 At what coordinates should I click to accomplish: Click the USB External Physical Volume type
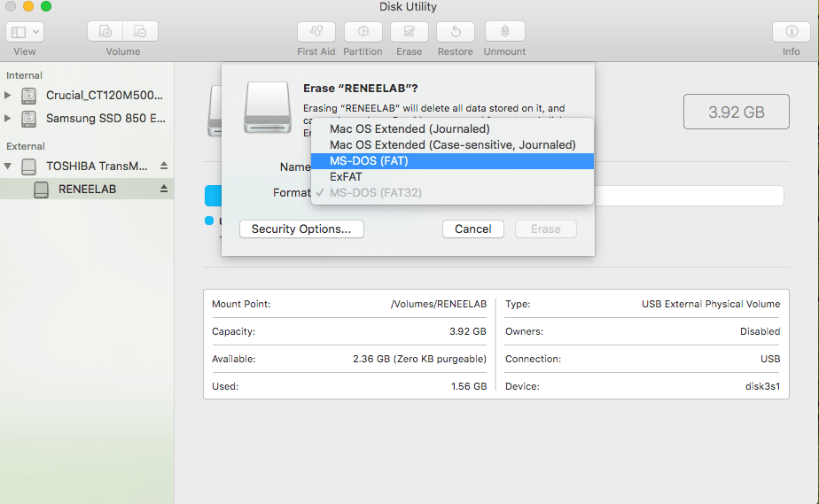click(x=711, y=304)
